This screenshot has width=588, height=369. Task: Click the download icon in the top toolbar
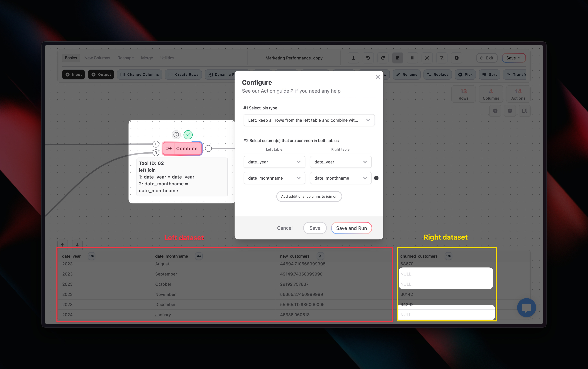coord(353,58)
